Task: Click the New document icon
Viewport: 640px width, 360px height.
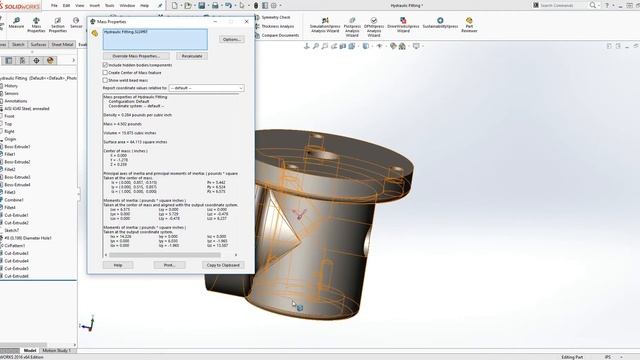Action: (x=175, y=6)
